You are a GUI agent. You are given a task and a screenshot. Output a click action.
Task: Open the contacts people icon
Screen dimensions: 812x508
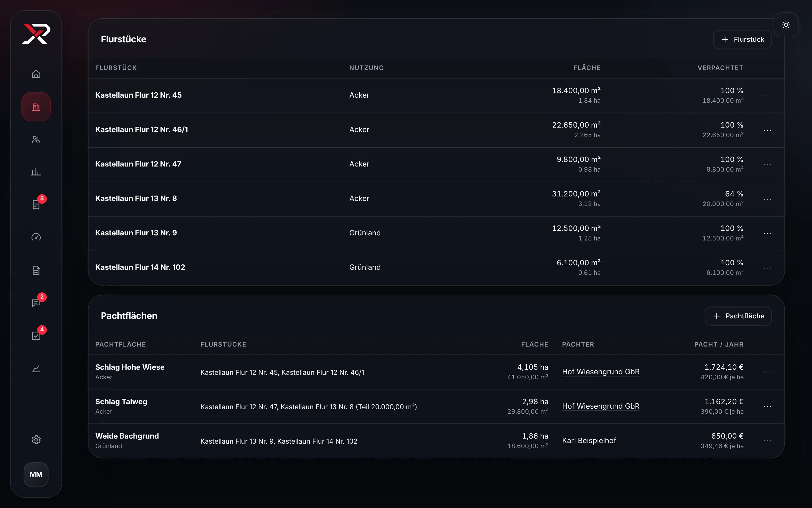click(x=36, y=139)
